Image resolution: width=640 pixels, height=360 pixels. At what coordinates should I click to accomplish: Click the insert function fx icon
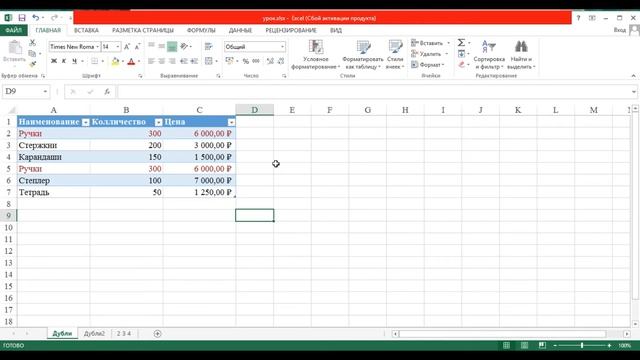coord(107,91)
